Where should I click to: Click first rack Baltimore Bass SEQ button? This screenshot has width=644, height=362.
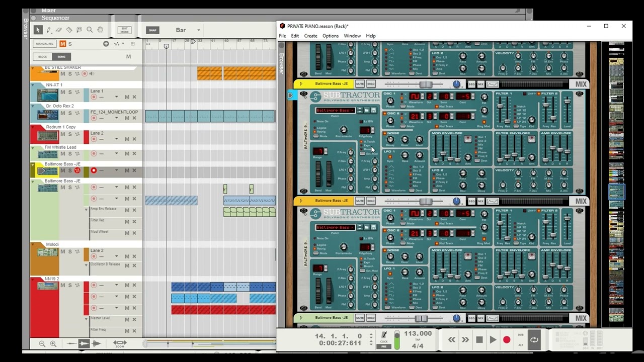tap(471, 84)
